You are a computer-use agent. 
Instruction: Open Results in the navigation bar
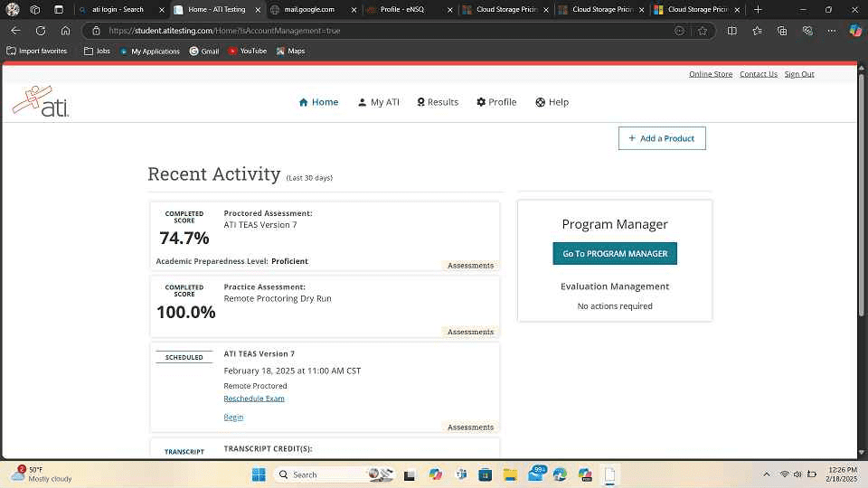pos(438,102)
